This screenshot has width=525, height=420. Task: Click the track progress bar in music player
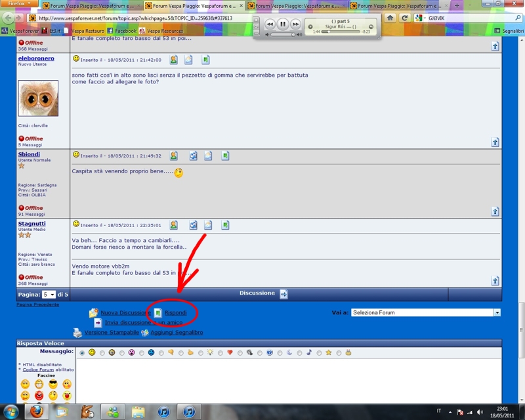click(x=341, y=31)
